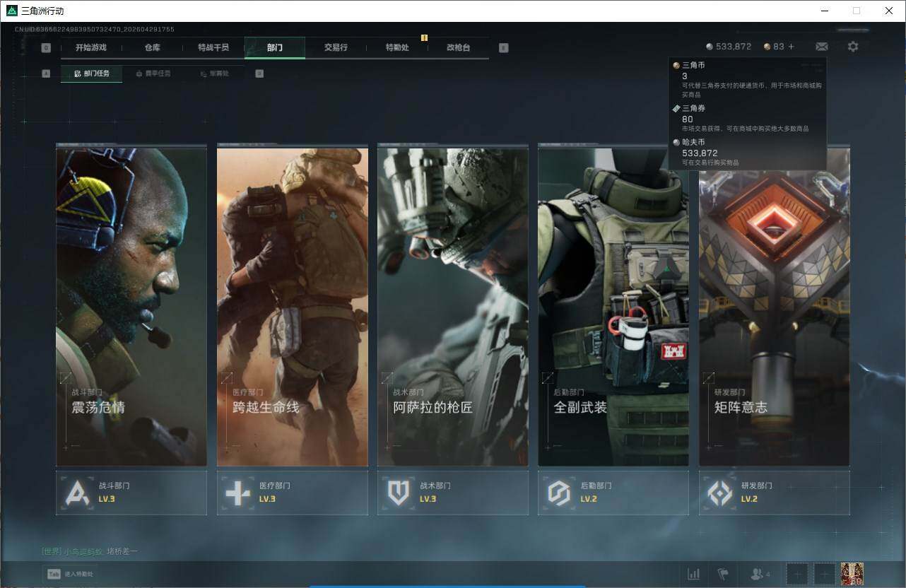Click the 后勤部门 hexagon icon
906x588 pixels.
tap(559, 493)
